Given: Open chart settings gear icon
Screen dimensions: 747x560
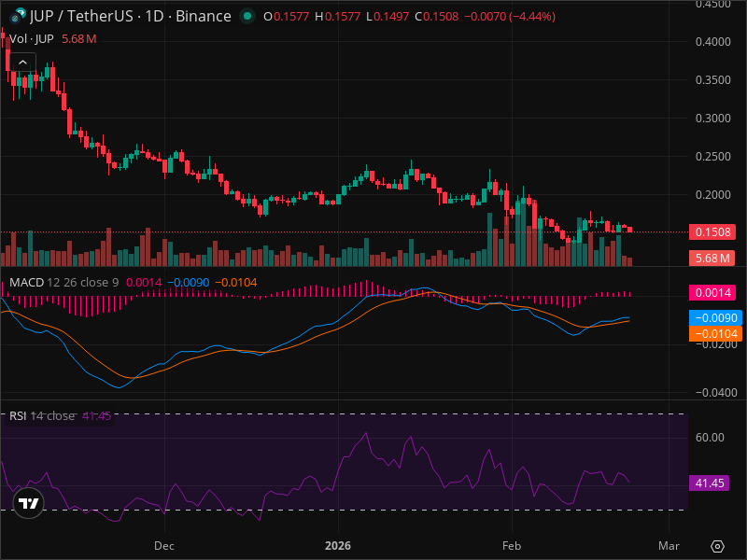Looking at the screenshot, I should pyautogui.click(x=717, y=546).
